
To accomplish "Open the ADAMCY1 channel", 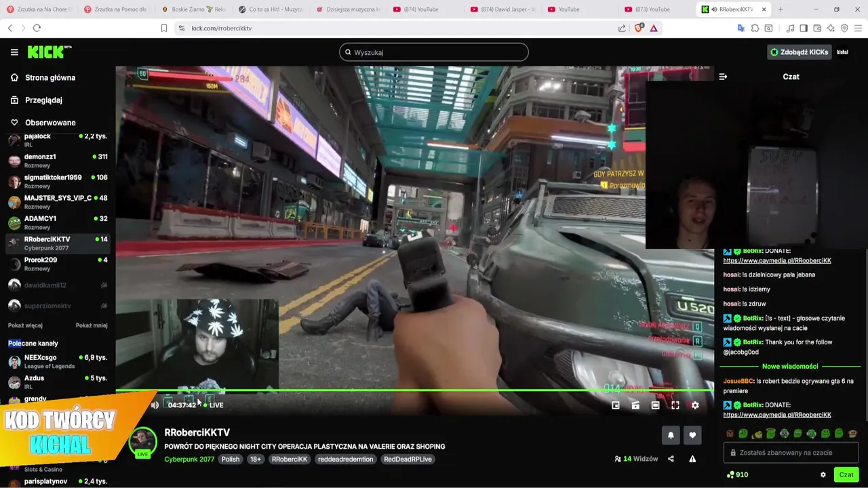I will click(58, 222).
